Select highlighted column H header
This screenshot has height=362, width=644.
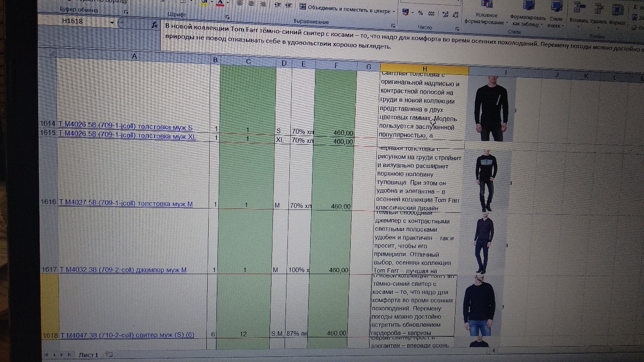point(425,70)
